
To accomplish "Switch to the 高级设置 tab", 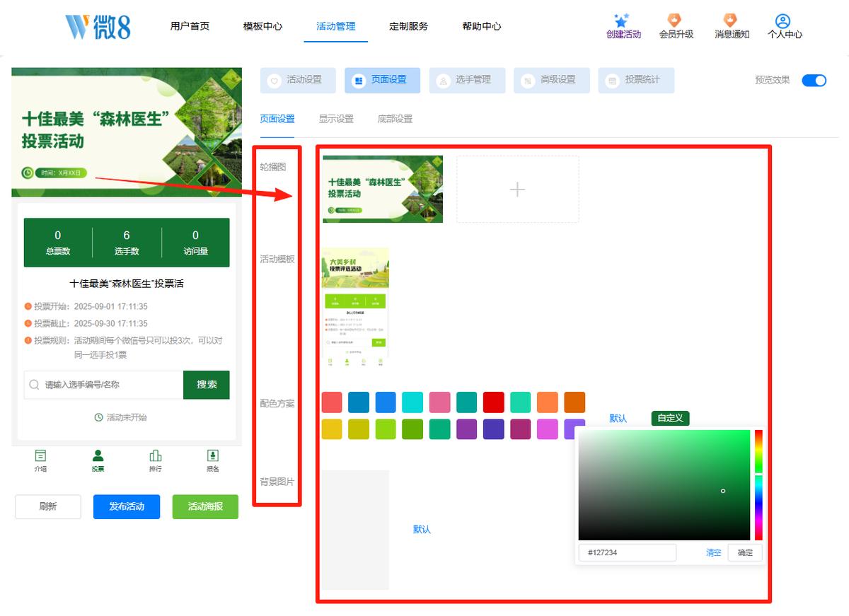I will (x=551, y=81).
